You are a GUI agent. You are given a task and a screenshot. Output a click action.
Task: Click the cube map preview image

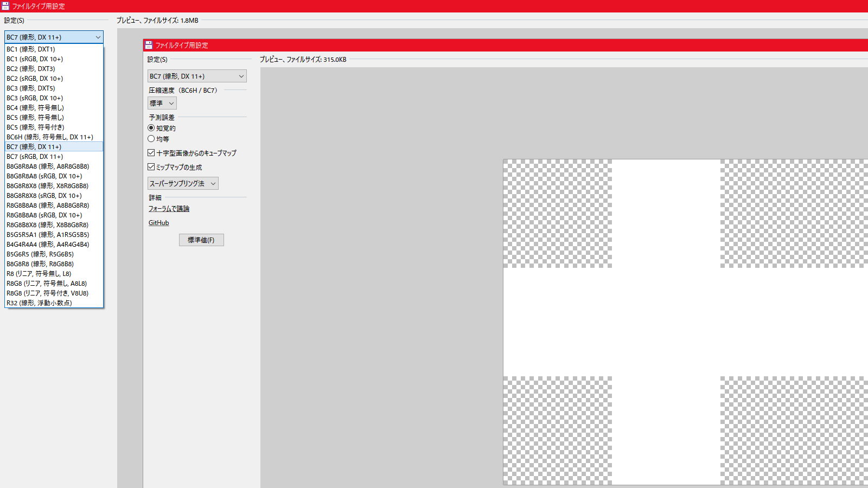685,322
